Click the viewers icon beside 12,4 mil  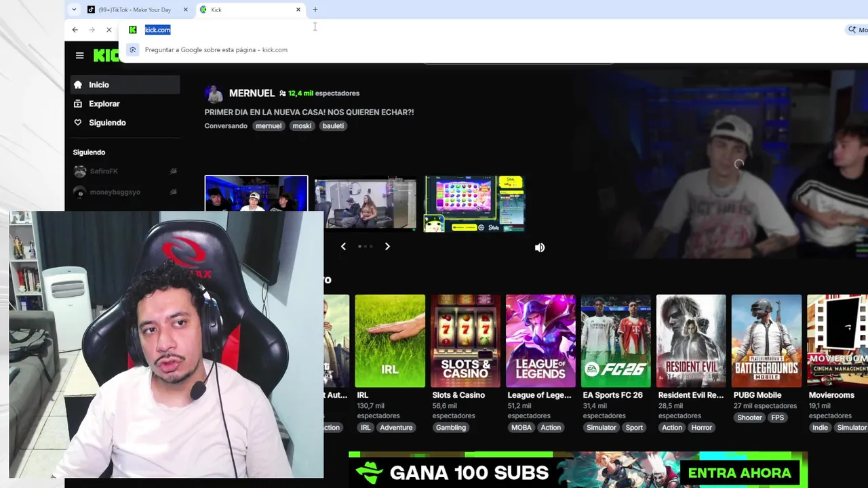point(283,94)
